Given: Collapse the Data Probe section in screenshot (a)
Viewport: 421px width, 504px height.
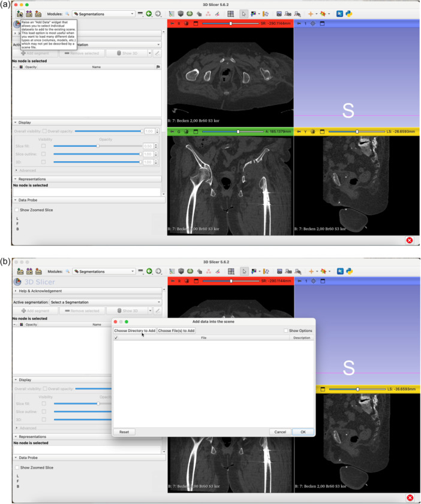Looking at the screenshot, I should coord(89,200).
